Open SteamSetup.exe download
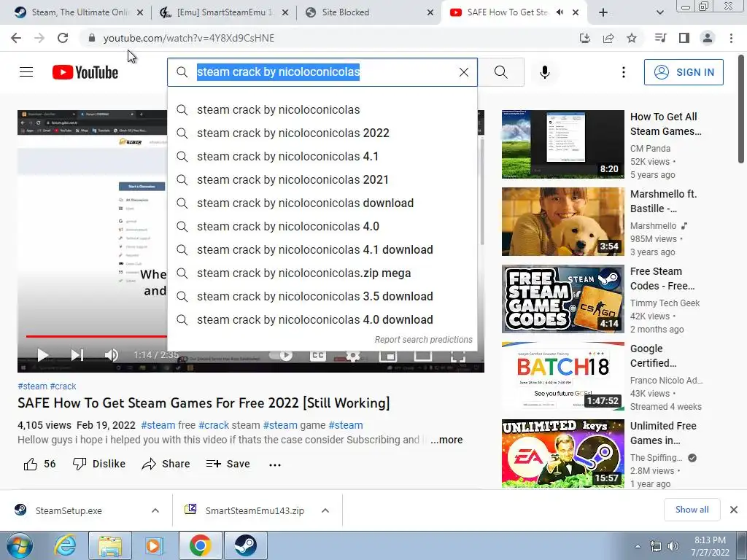747x560 pixels. click(69, 510)
